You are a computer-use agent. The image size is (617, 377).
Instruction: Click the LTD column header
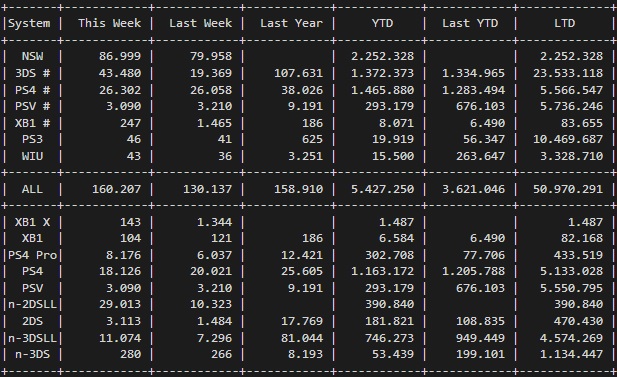[564, 23]
